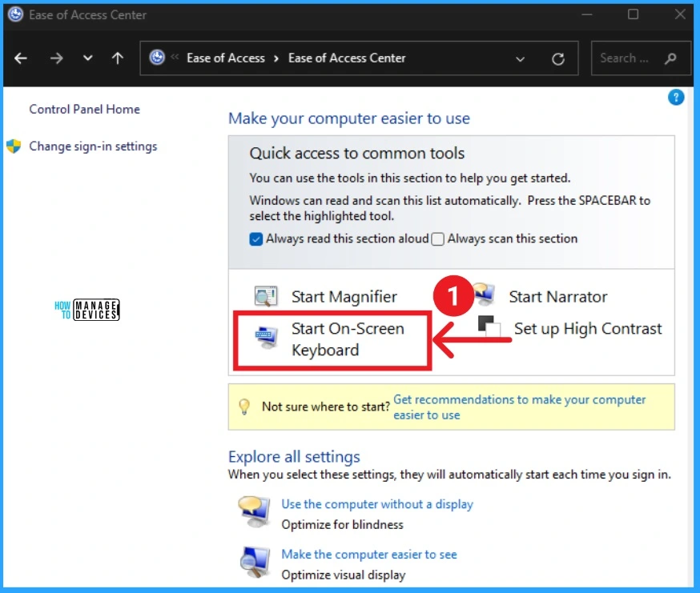Viewport: 700px width, 593px height.
Task: Click the Ease of Access address bar icon
Action: (x=157, y=58)
